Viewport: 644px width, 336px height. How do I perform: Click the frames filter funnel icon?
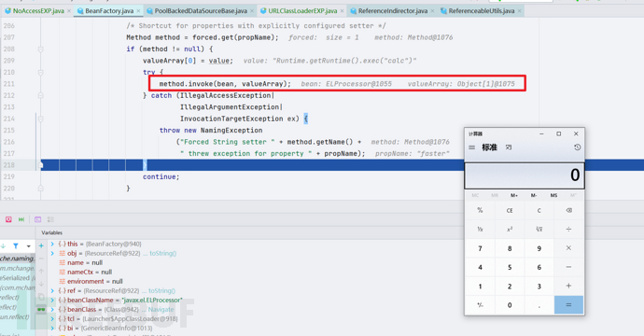16,246
